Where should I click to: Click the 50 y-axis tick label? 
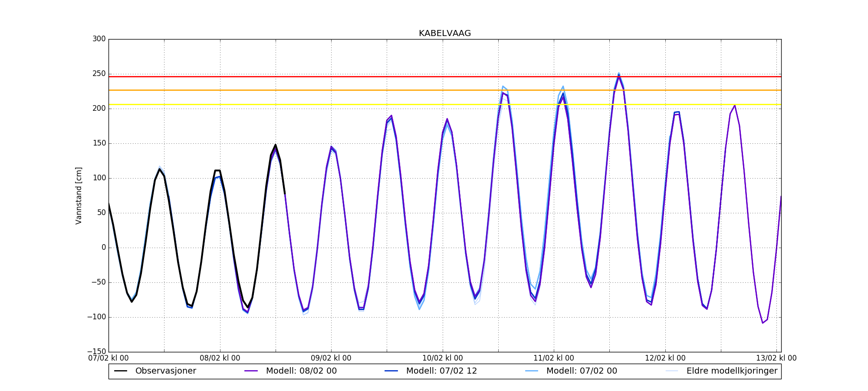tap(101, 213)
